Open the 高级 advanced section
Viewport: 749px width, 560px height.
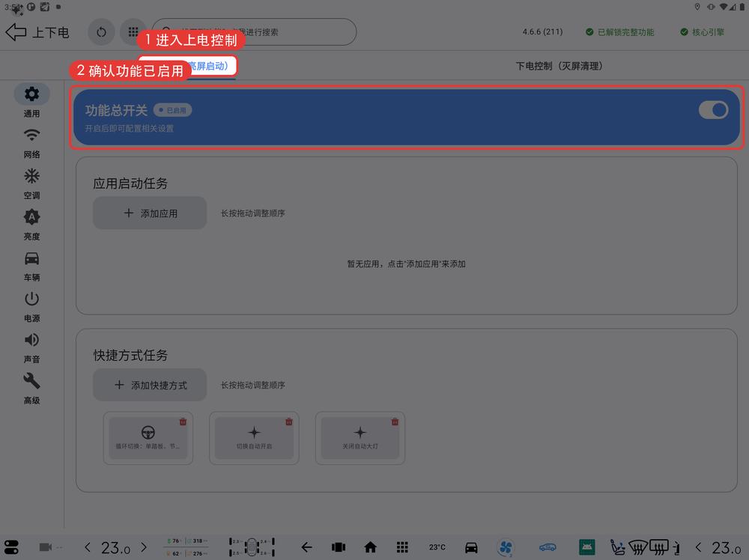(31, 389)
